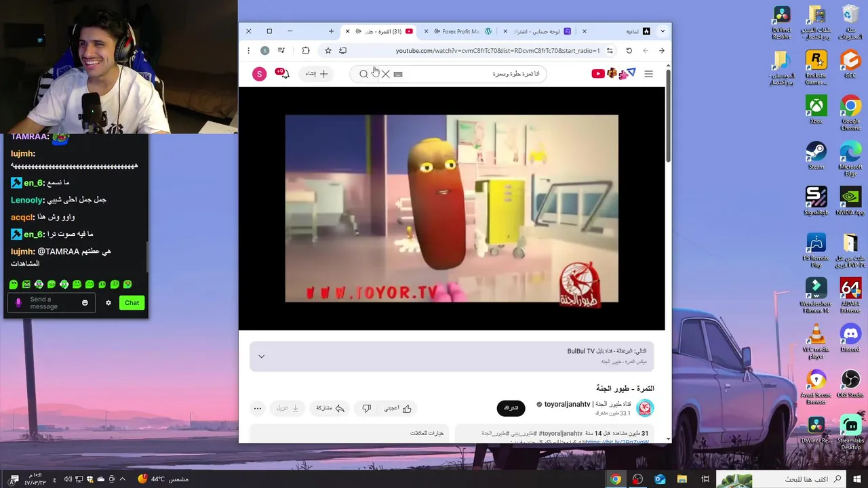868x488 pixels.
Task: Open Chrome extensions puzzle icon
Action: [306, 51]
